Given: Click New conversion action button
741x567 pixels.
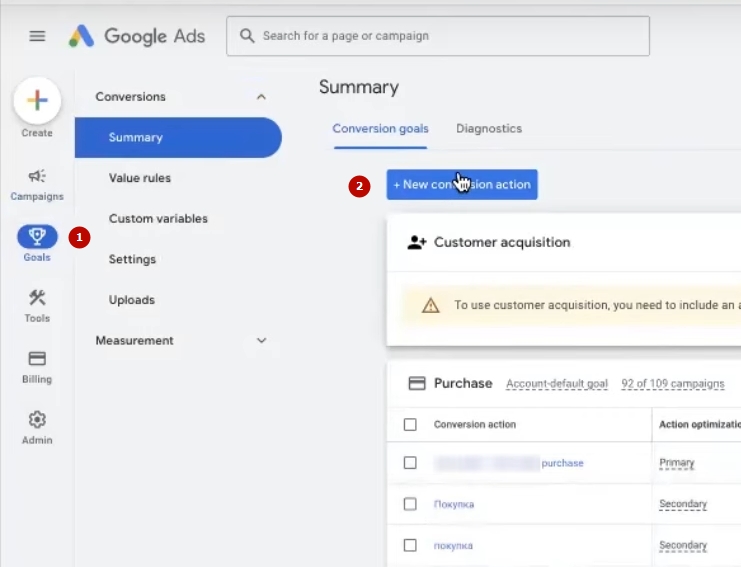Looking at the screenshot, I should coord(462,185).
